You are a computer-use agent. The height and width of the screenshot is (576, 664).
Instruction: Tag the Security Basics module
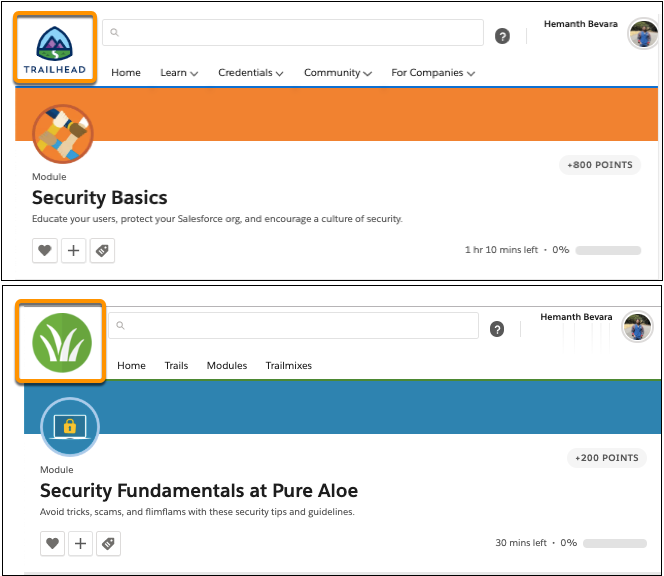coord(102,250)
